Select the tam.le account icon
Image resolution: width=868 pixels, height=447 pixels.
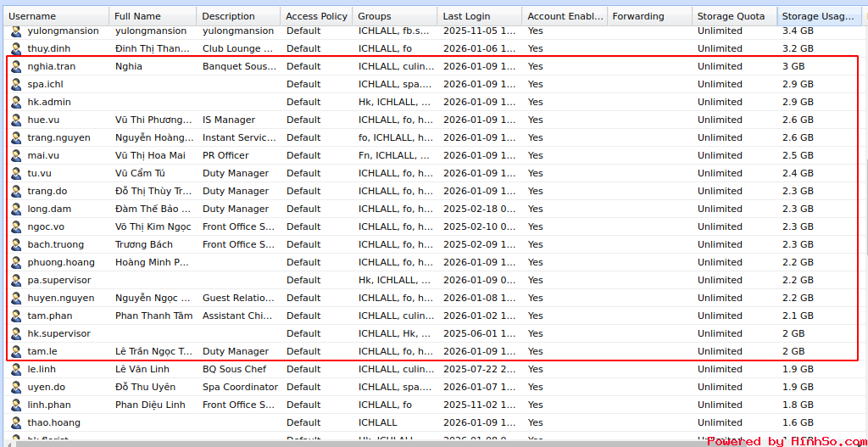[x=16, y=351]
